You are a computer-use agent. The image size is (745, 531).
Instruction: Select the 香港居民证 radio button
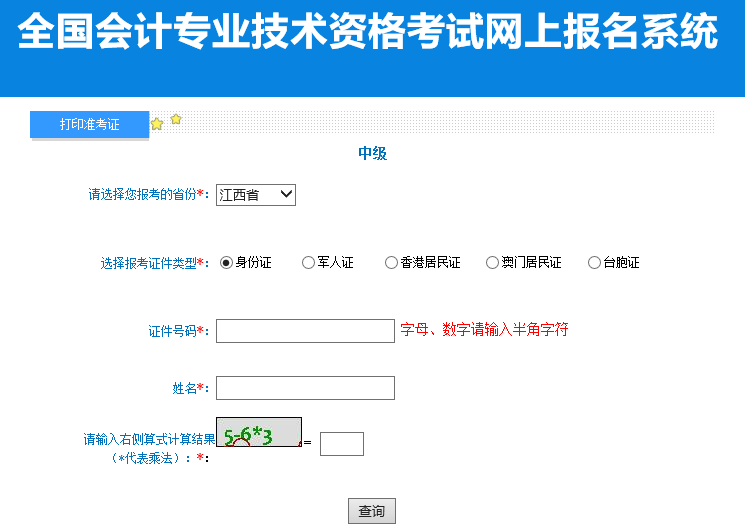click(391, 262)
